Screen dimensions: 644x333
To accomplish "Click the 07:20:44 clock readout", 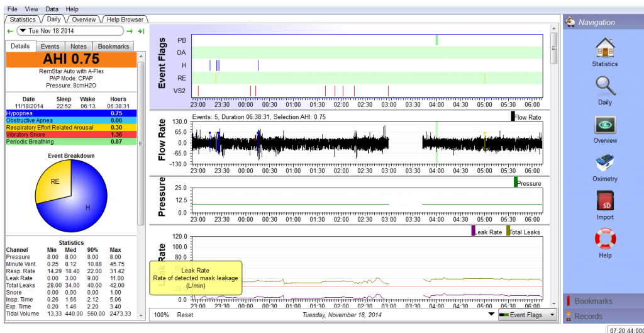I will coord(626,330).
